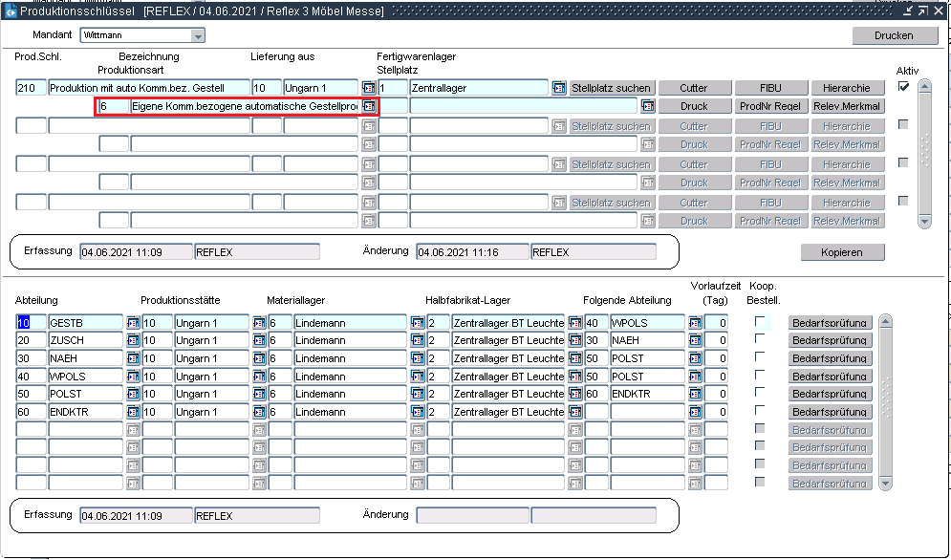Click the Stellplatz suchen button
Screen dimensions: 951x560
(612, 88)
